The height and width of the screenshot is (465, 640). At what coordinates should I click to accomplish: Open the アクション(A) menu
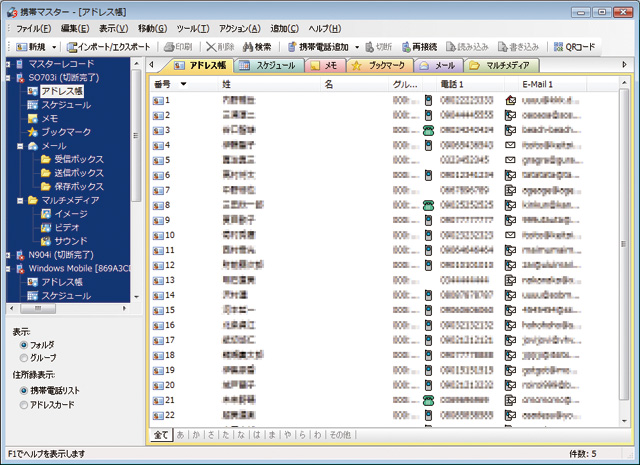click(x=240, y=29)
